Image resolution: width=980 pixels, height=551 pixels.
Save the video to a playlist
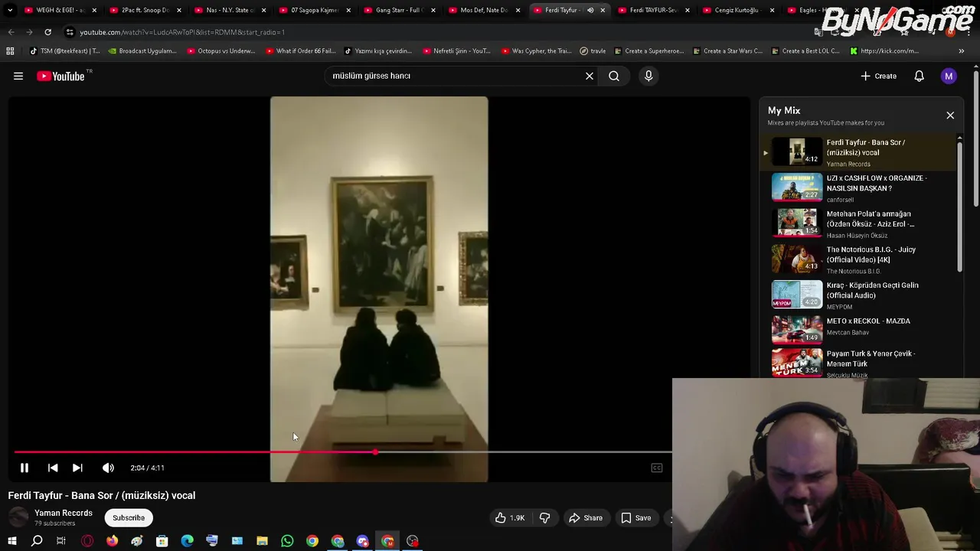[x=635, y=518]
